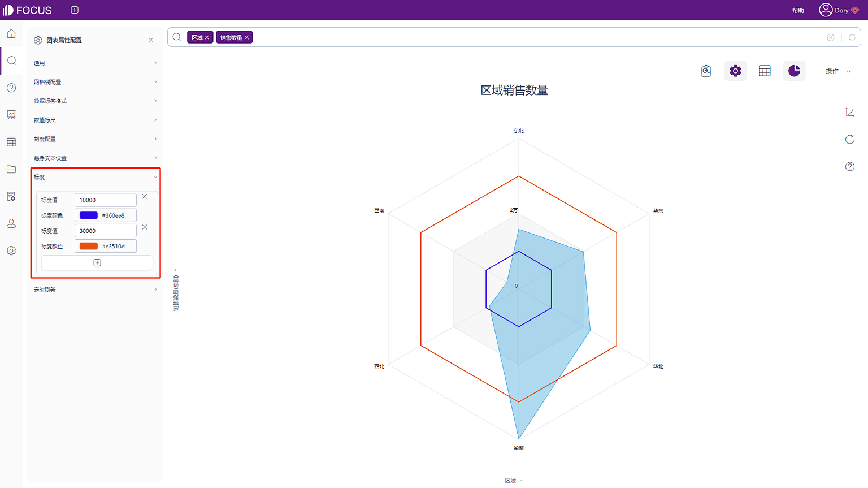The height and width of the screenshot is (488, 868).
Task: Click the 帮助 help link in the top bar
Action: [798, 10]
